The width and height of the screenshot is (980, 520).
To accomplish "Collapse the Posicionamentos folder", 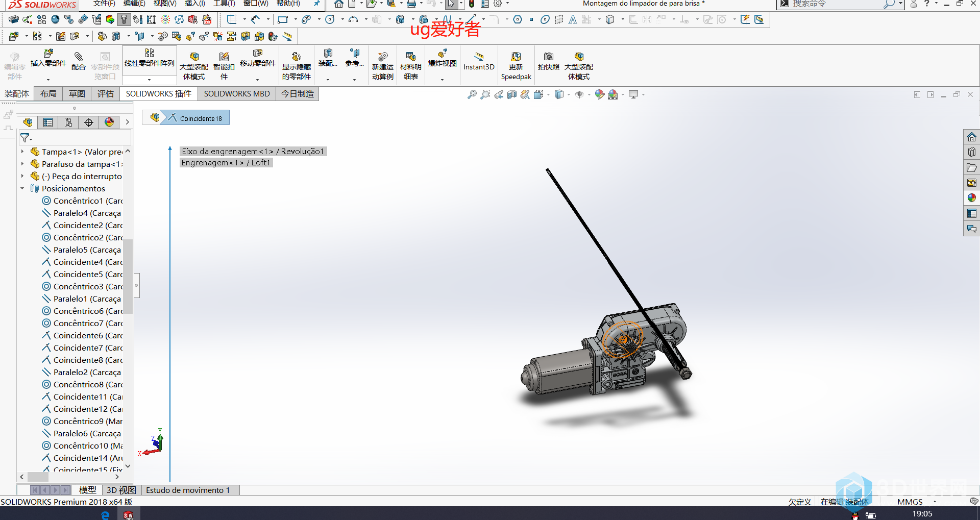I will point(22,188).
